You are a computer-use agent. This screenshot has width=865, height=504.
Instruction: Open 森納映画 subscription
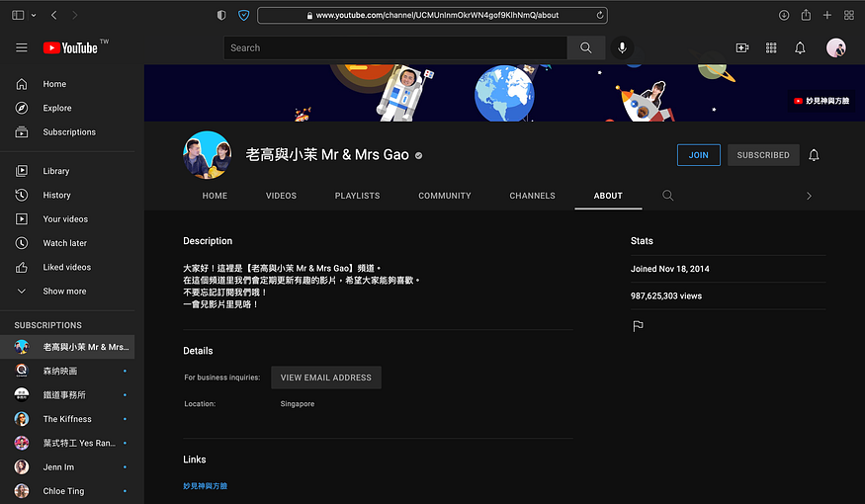point(67,372)
